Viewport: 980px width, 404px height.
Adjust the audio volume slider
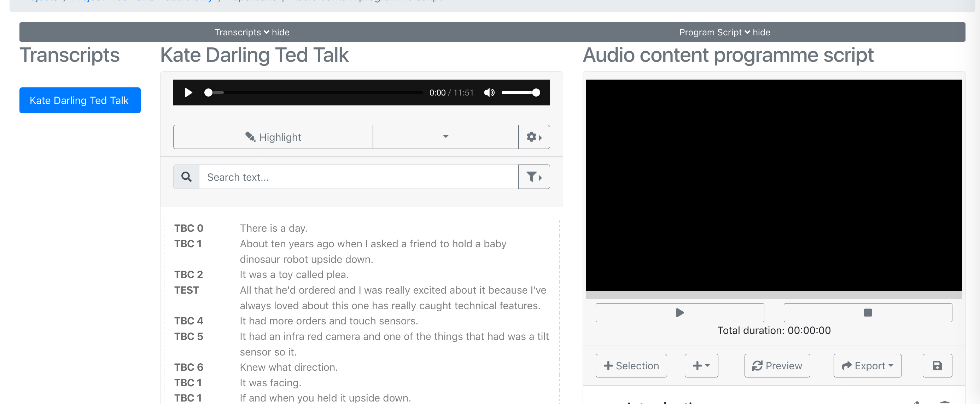click(521, 92)
